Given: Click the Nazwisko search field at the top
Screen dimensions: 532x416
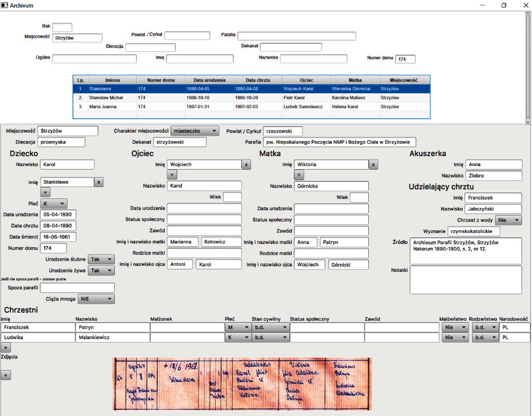Looking at the screenshot, I should point(313,59).
